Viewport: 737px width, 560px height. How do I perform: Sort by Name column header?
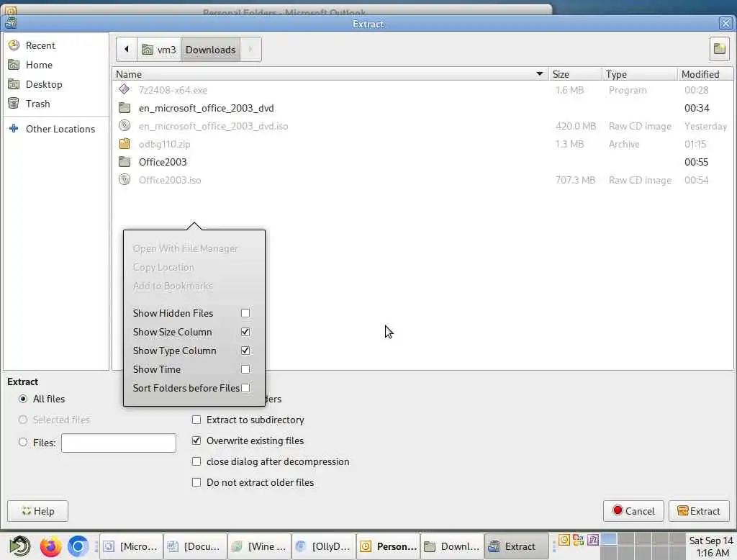(x=330, y=74)
